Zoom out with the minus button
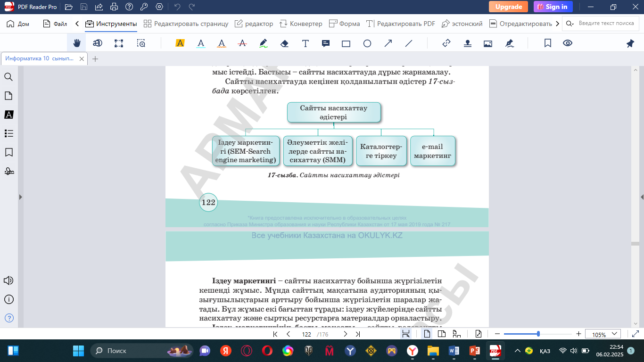 coord(497,334)
